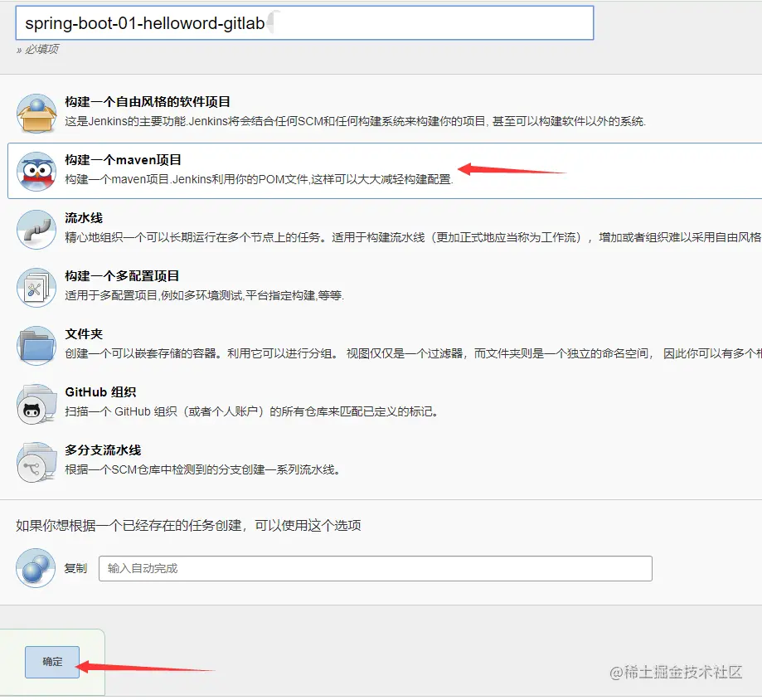762x700 pixels.
Task: Choose the 流水线 item type
Action: tap(84, 218)
